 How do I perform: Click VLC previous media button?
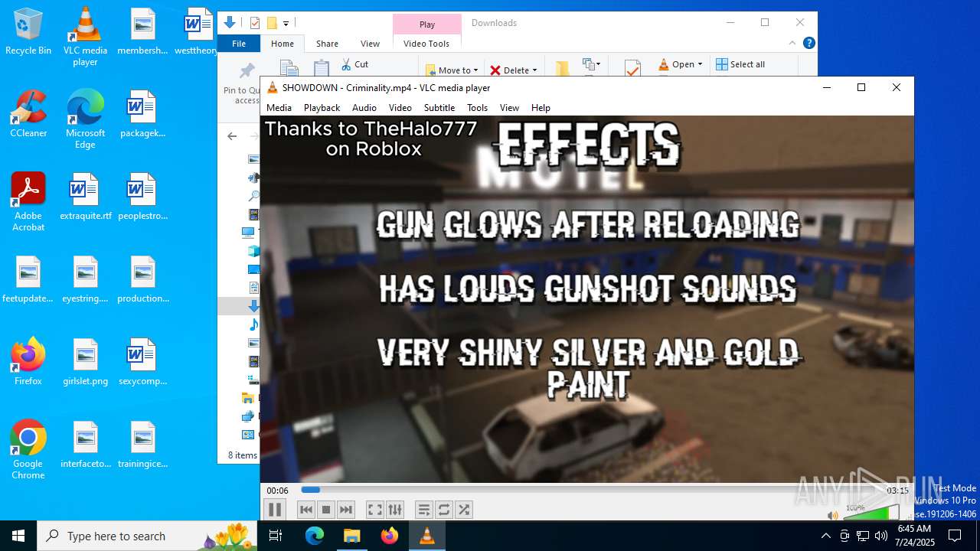tap(306, 510)
